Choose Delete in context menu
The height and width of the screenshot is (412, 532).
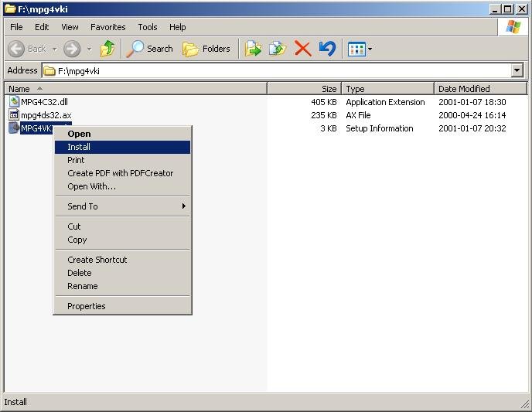122,273
